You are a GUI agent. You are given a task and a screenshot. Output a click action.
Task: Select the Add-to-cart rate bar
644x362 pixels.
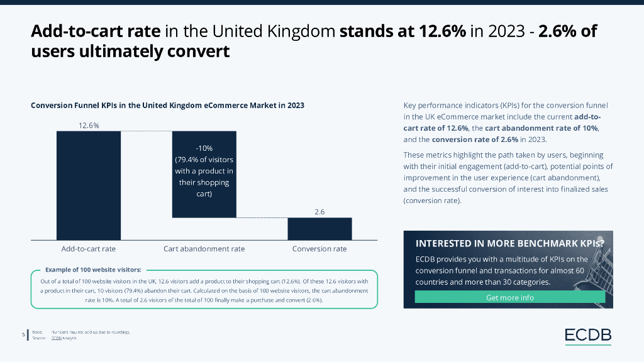point(88,185)
